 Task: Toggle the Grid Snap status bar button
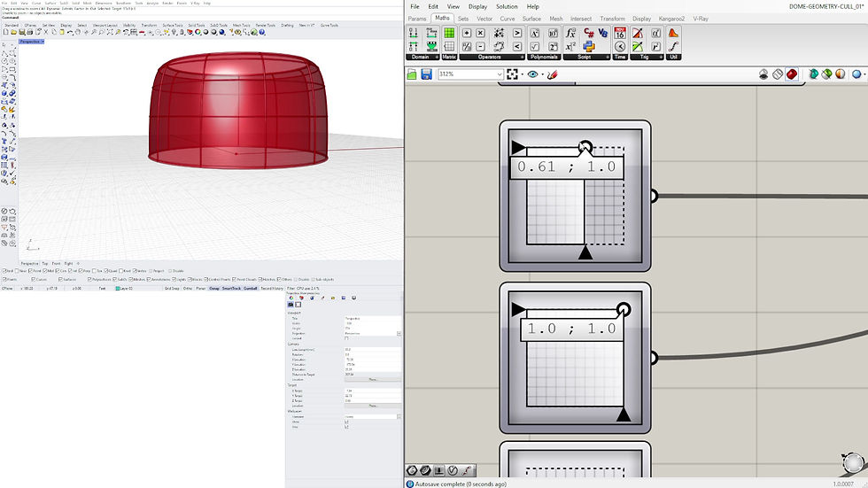(x=172, y=288)
